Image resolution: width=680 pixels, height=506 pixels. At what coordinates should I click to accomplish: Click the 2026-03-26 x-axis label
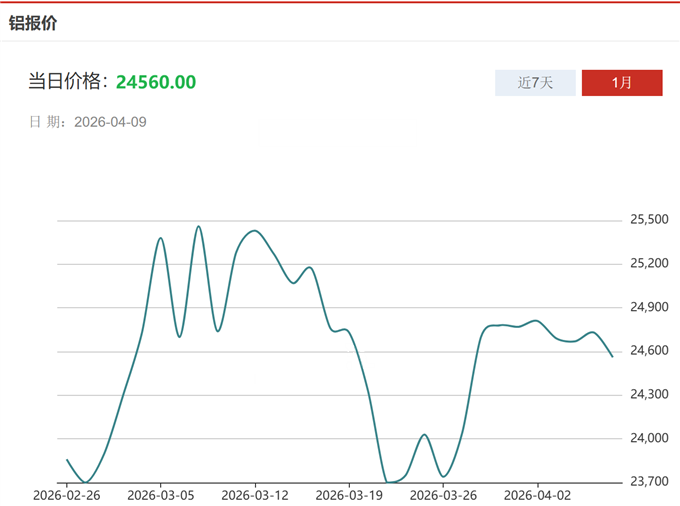[x=443, y=495]
